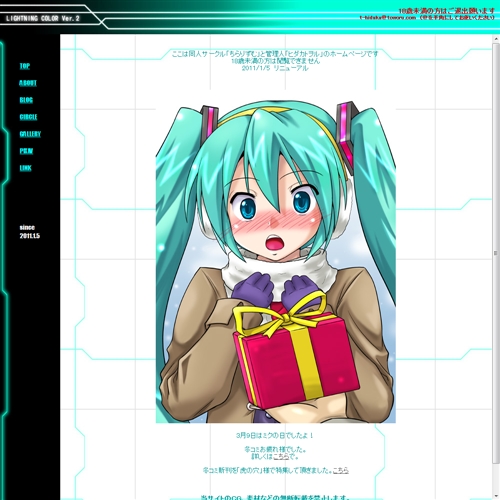Click the vertical scrollbar thumb

[x=496, y=253]
